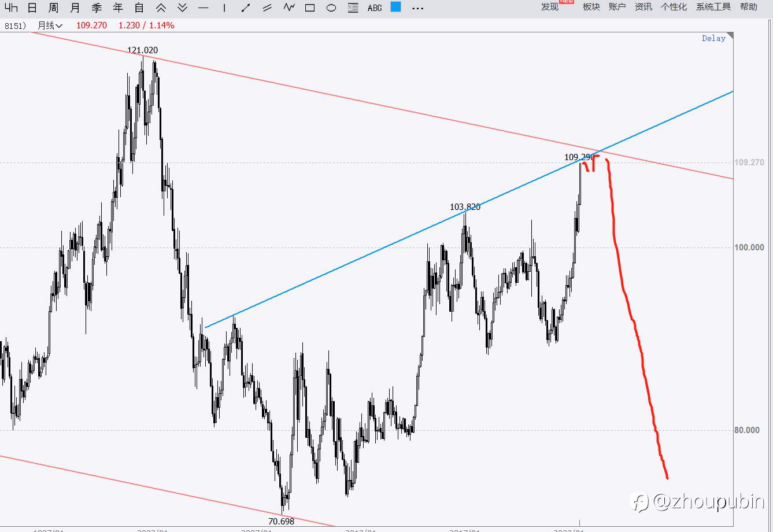Open the 账户 menu

tap(617, 7)
